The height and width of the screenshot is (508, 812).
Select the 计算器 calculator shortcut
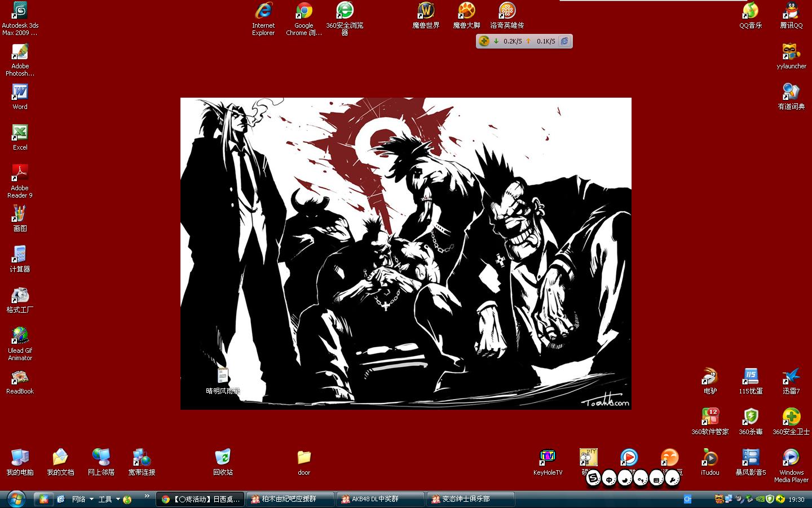(x=20, y=259)
